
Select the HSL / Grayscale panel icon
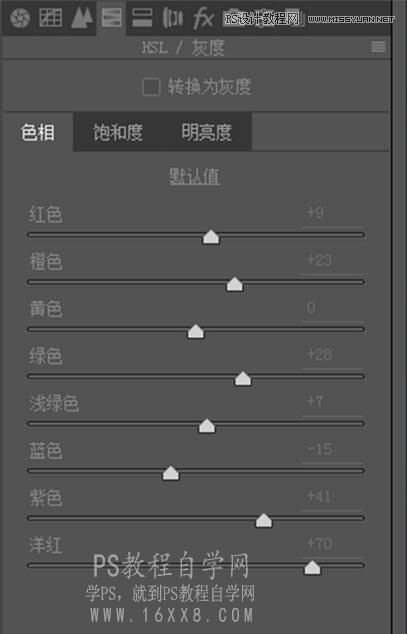(x=112, y=18)
